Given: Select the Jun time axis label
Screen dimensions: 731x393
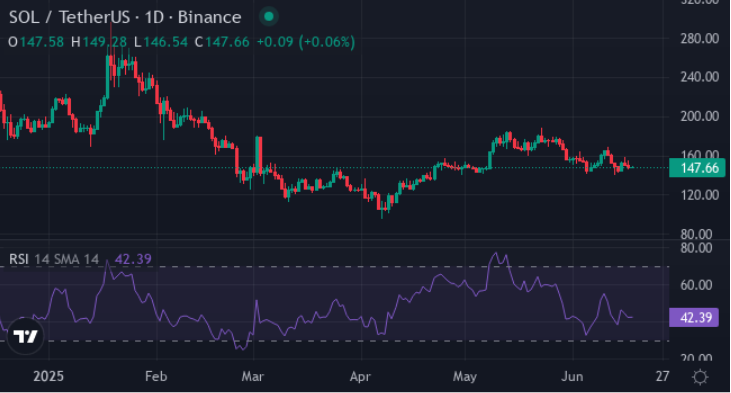Looking at the screenshot, I should 572,376.
